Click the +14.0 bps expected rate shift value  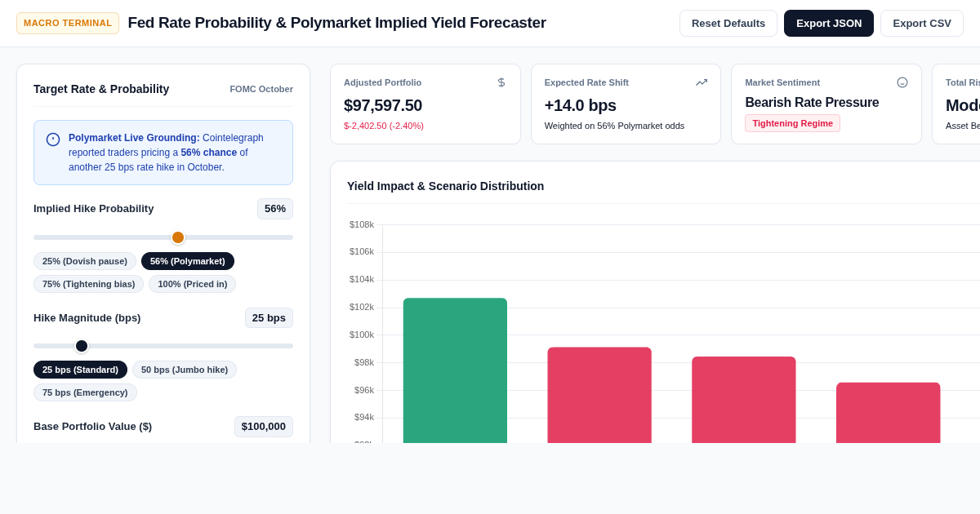point(581,105)
